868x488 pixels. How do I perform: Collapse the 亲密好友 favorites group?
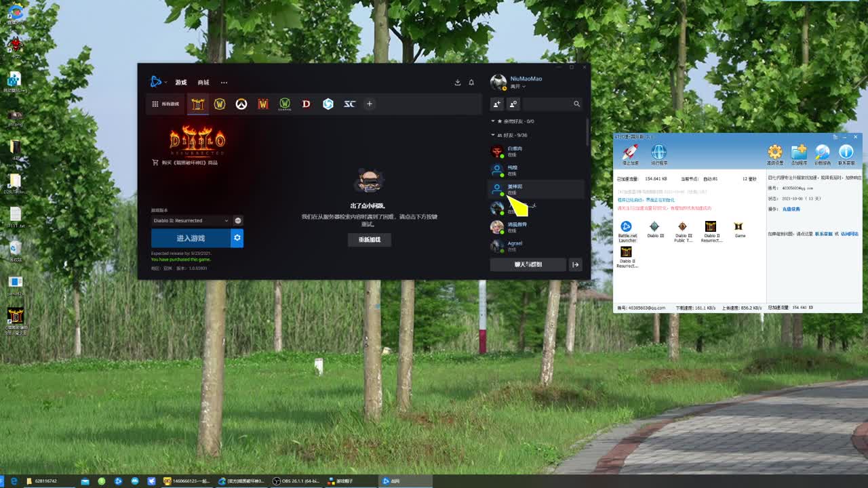coord(493,121)
